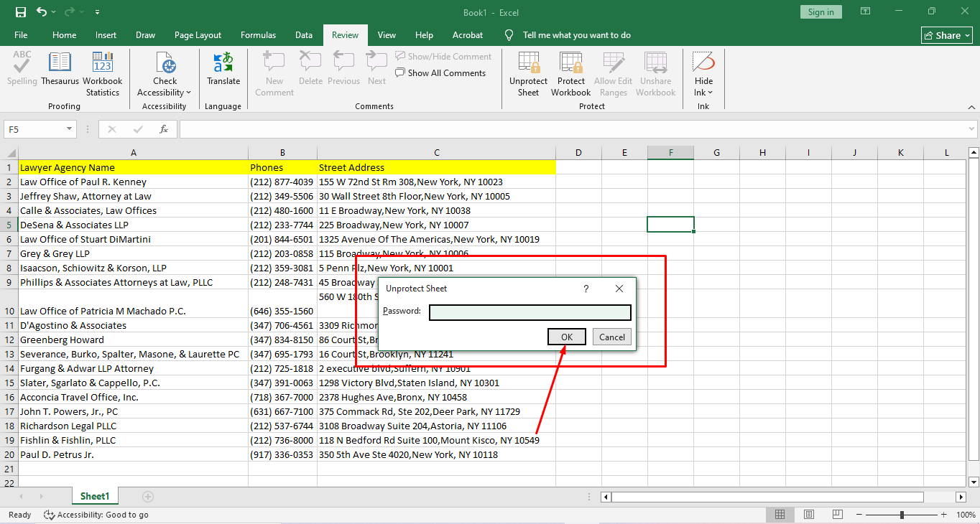Select Normal view in status bar
Viewport: 980px width, 524px height.
780,515
